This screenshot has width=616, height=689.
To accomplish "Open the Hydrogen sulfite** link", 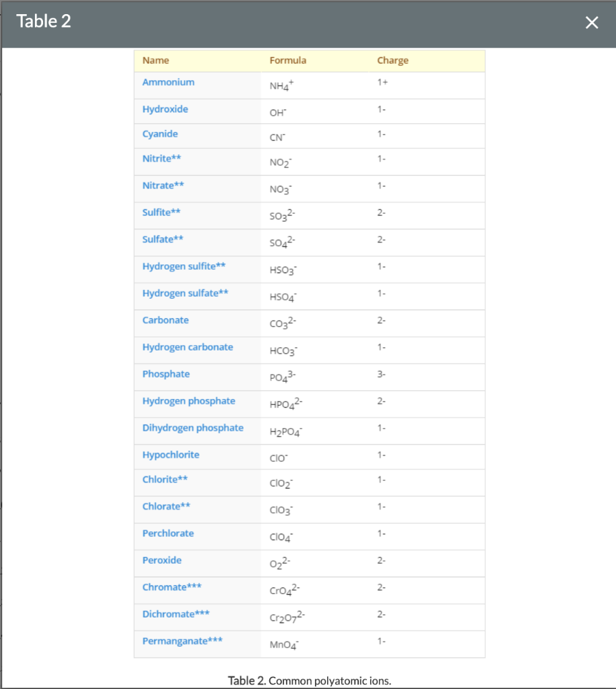I will point(184,266).
